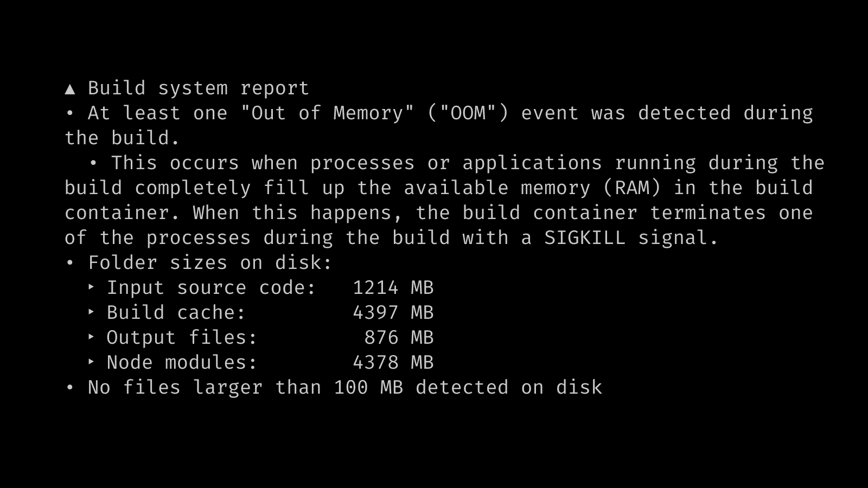868x488 pixels.
Task: Click the 1214 MB size value
Action: point(393,288)
